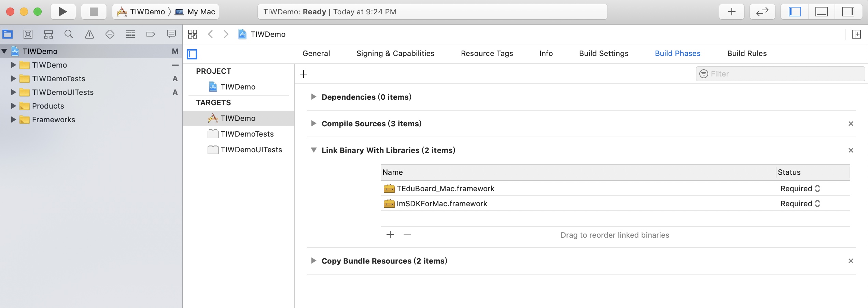868x308 pixels.
Task: Open the Source Control navigator
Action: click(x=28, y=34)
